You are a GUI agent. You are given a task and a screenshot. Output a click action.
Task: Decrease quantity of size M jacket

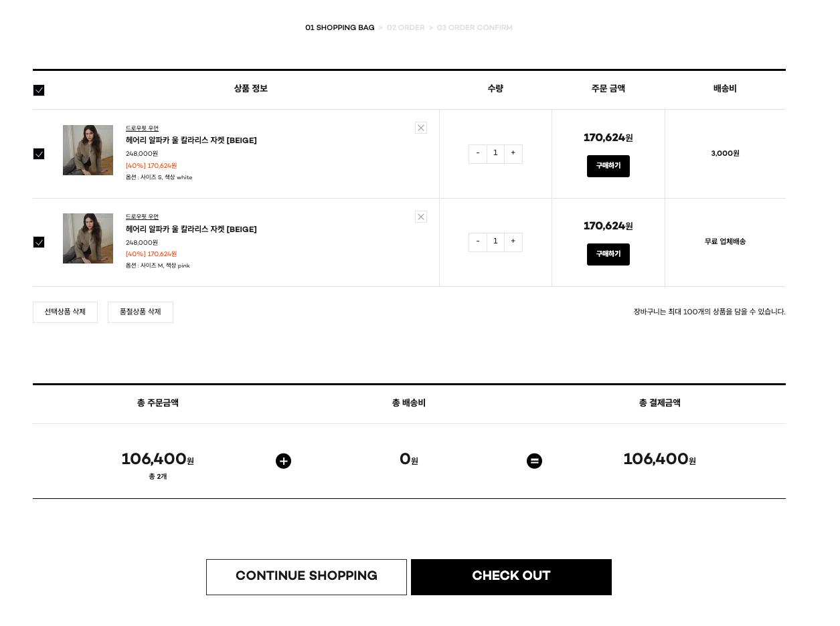(x=477, y=241)
